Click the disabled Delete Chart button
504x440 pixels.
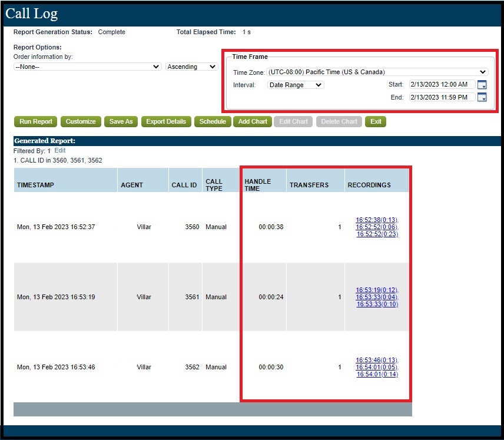click(339, 121)
